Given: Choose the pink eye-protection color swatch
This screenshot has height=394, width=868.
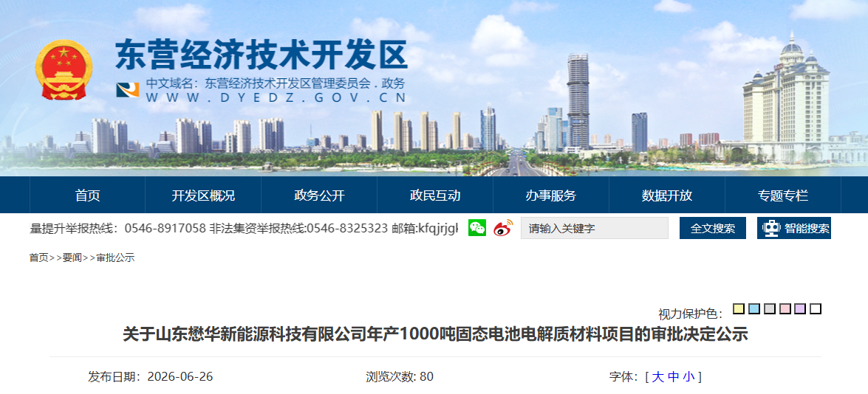Looking at the screenshot, I should [x=785, y=309].
